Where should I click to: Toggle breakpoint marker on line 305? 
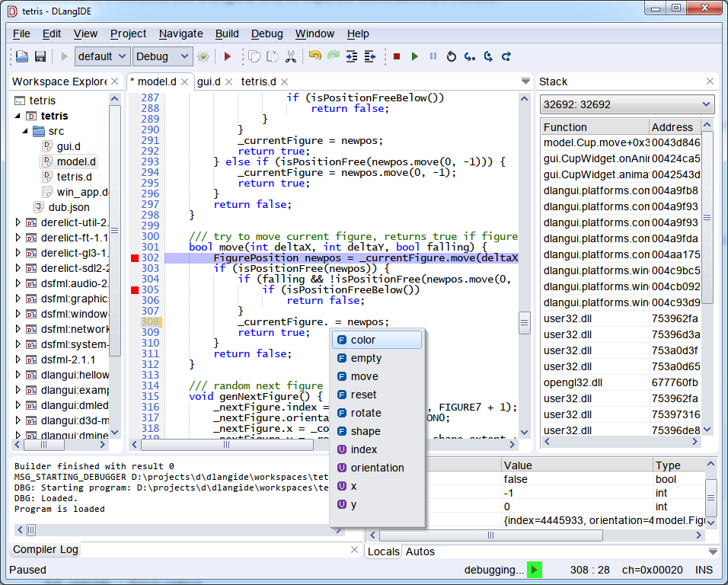[x=135, y=290]
